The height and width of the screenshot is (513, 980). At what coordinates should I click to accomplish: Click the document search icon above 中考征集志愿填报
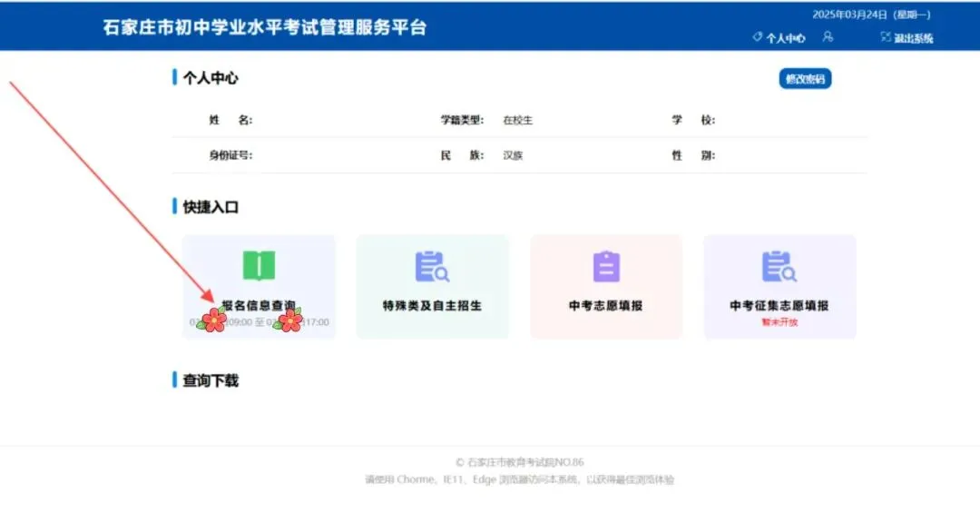(779, 267)
